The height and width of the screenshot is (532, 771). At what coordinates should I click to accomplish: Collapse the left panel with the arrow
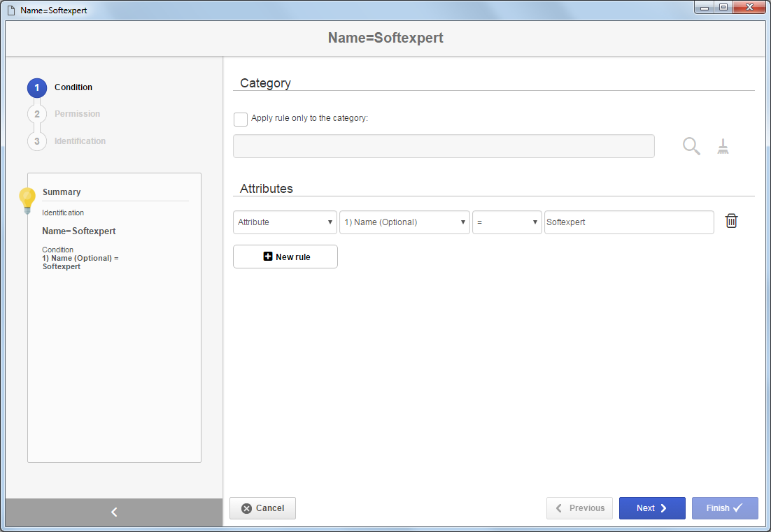(x=114, y=512)
